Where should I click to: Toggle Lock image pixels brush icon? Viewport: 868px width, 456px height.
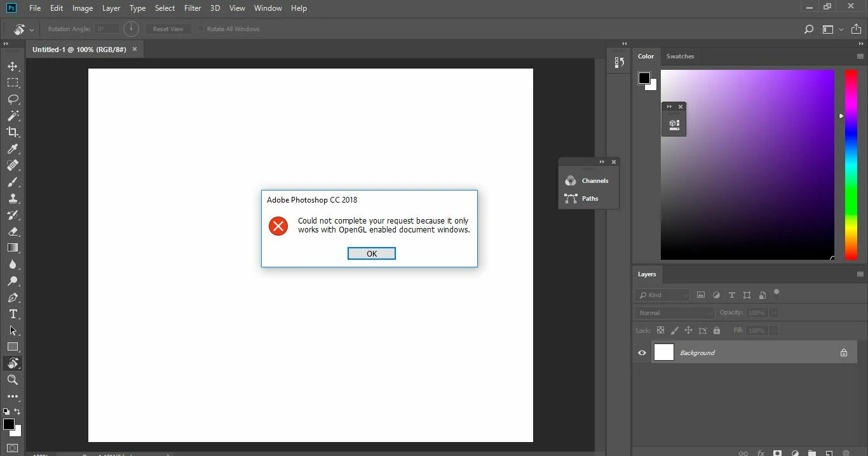pyautogui.click(x=674, y=330)
